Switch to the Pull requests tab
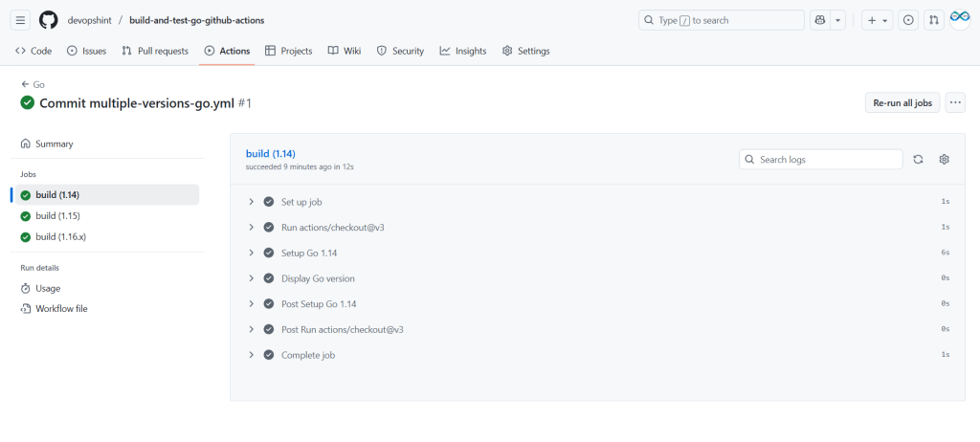Screen dimensions: 980x442 point(155,51)
